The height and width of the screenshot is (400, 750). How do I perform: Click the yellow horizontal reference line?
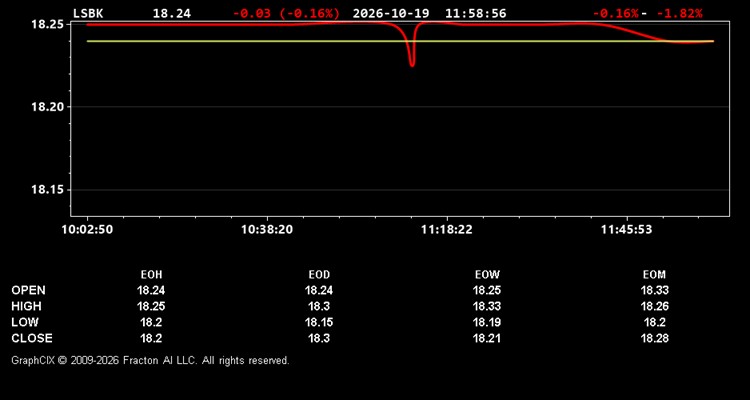pos(400,41)
